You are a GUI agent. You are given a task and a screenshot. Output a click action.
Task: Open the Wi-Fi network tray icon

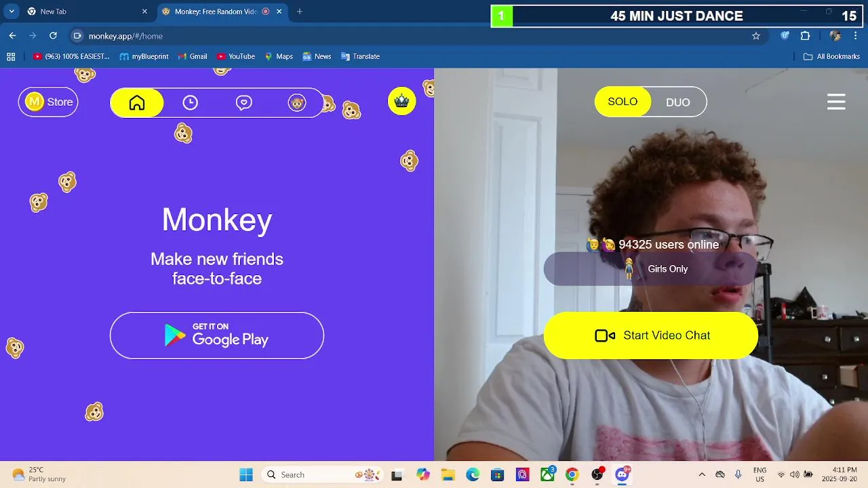(x=781, y=474)
